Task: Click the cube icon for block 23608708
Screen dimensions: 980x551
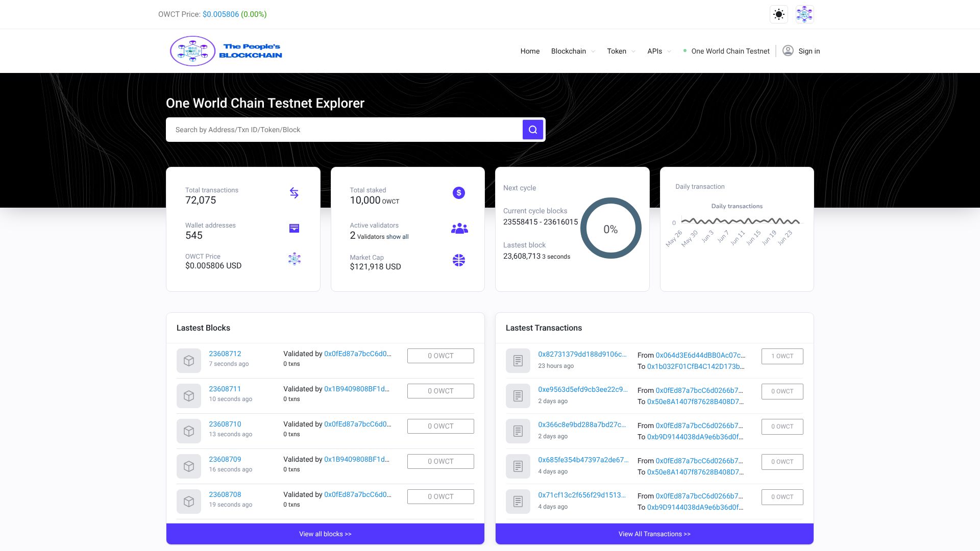Action: (x=189, y=502)
